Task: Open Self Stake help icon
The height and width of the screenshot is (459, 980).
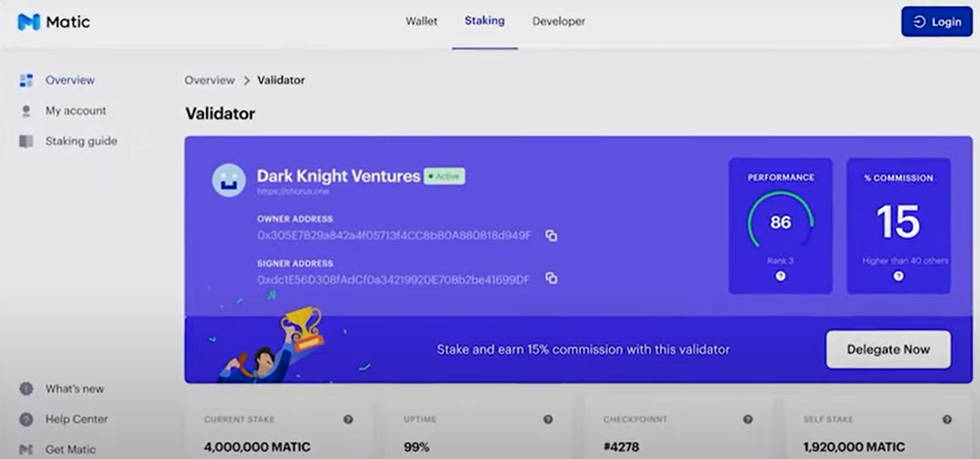Action: click(x=948, y=419)
